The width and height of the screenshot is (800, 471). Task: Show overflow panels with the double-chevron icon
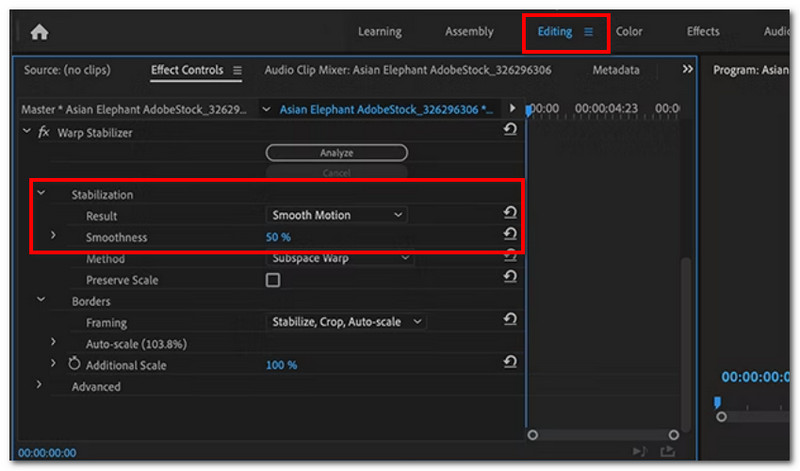click(x=687, y=69)
